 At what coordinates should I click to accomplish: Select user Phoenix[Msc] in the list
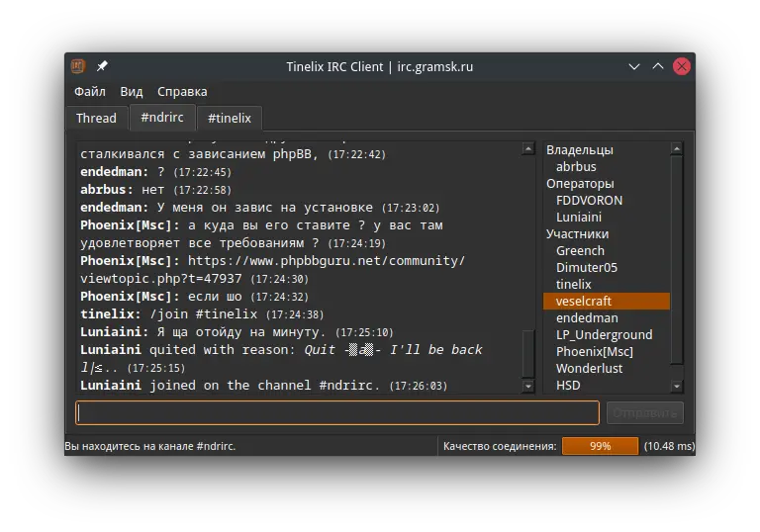[x=594, y=351]
